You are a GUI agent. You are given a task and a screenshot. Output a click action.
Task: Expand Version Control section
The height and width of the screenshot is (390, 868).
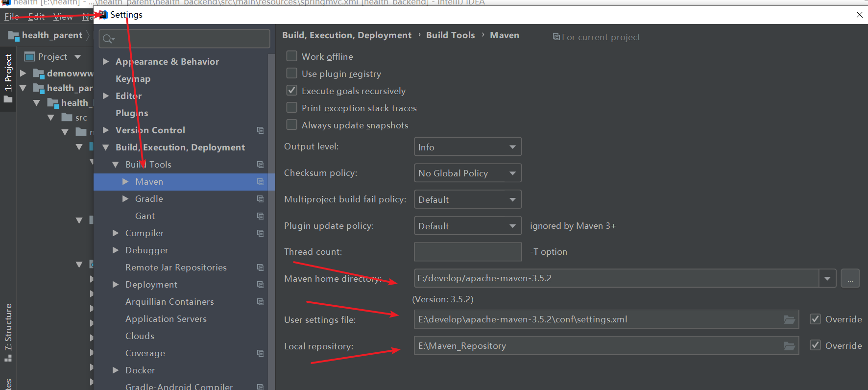coord(105,130)
